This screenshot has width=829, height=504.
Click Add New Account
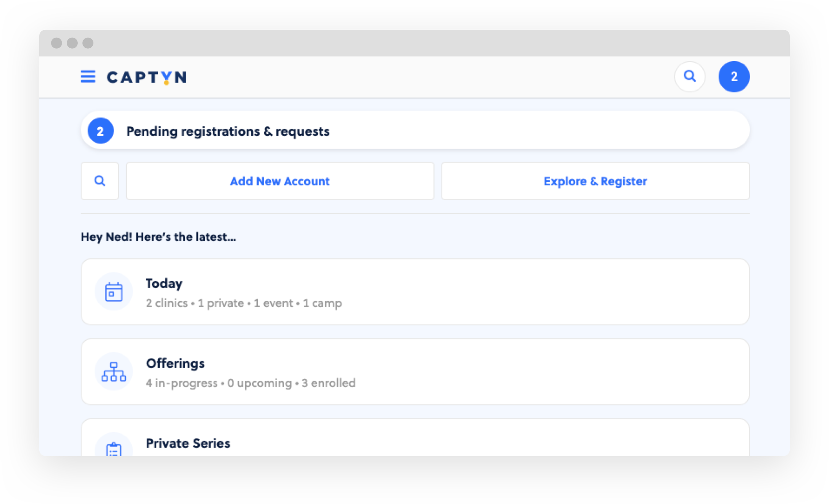tap(280, 181)
